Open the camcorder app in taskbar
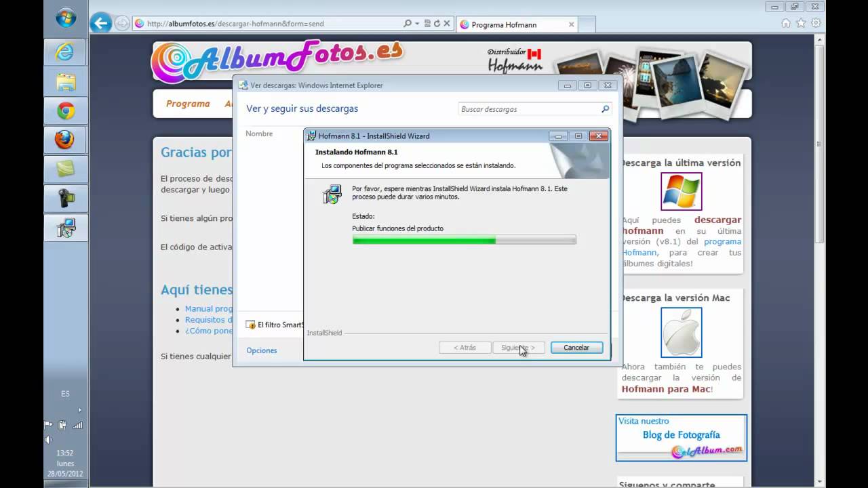The image size is (868, 488). 66,199
